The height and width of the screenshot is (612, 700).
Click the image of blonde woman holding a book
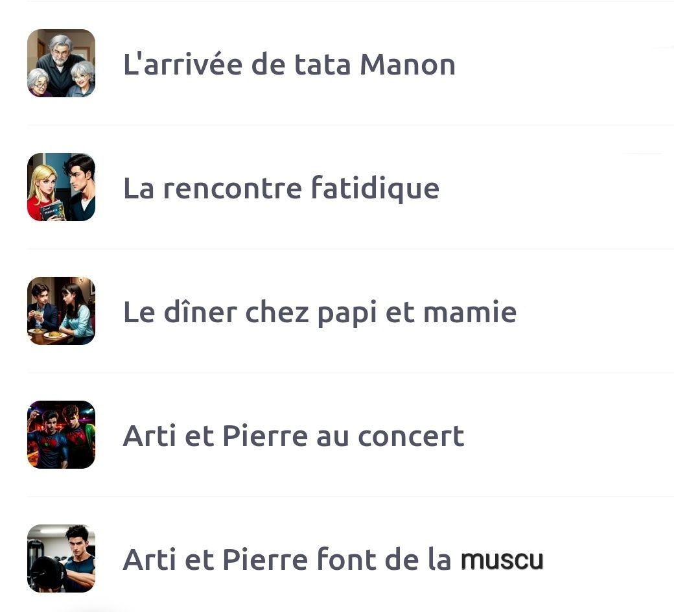click(61, 187)
